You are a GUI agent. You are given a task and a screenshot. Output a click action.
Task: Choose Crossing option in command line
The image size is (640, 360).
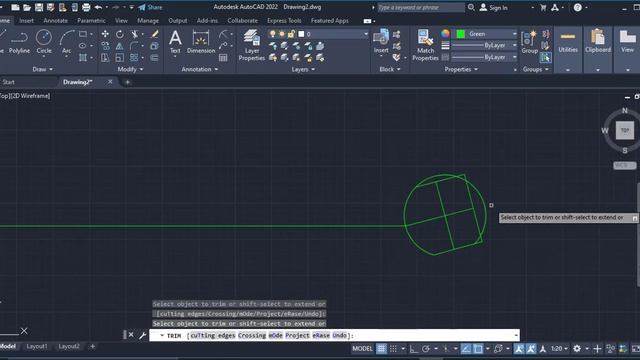coord(252,336)
